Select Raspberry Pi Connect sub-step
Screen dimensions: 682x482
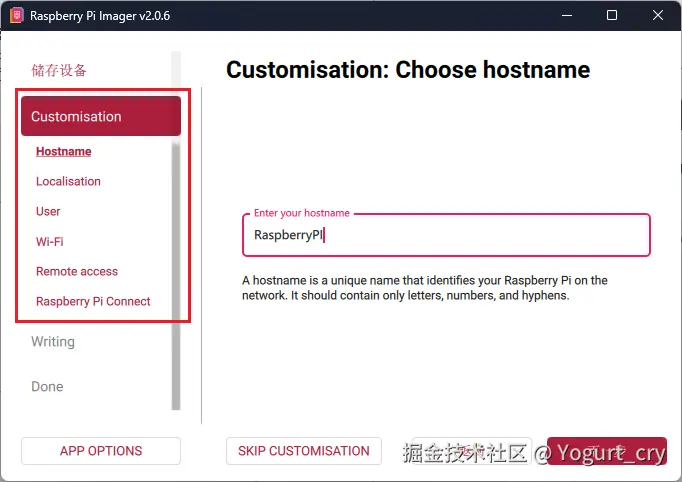point(93,301)
